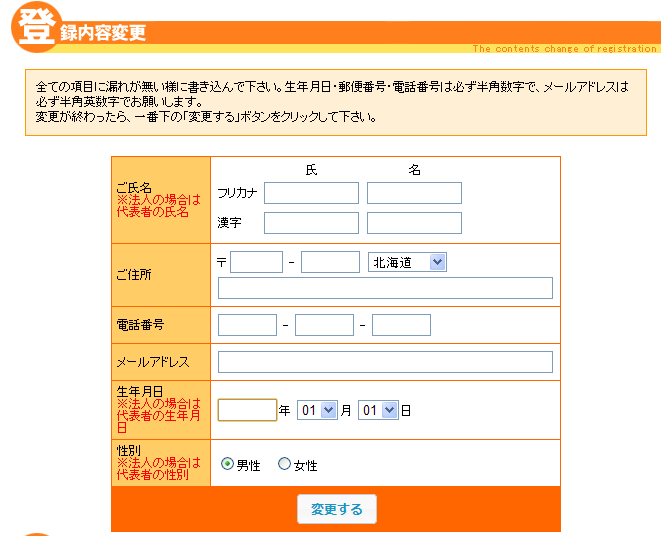Select the 男性 radio button
This screenshot has width=669, height=536.
(x=227, y=464)
